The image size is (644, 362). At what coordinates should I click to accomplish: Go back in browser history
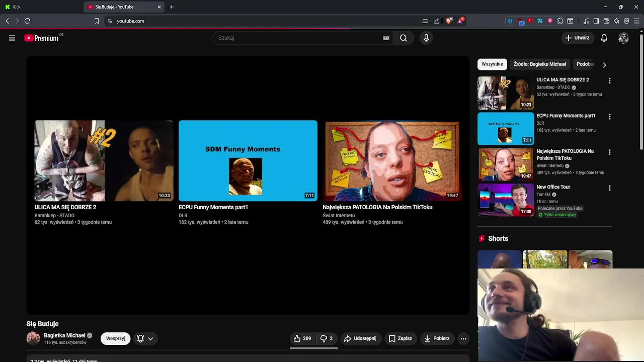coord(7,21)
